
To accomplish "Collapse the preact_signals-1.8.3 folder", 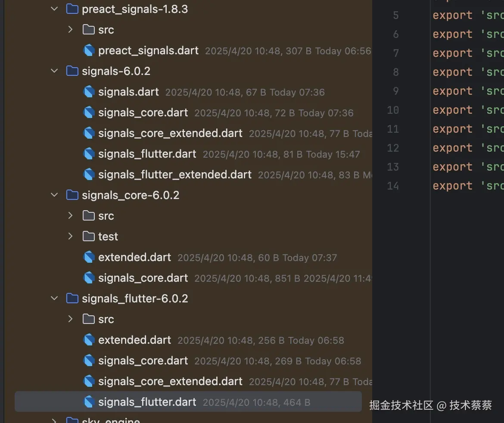I will [54, 9].
